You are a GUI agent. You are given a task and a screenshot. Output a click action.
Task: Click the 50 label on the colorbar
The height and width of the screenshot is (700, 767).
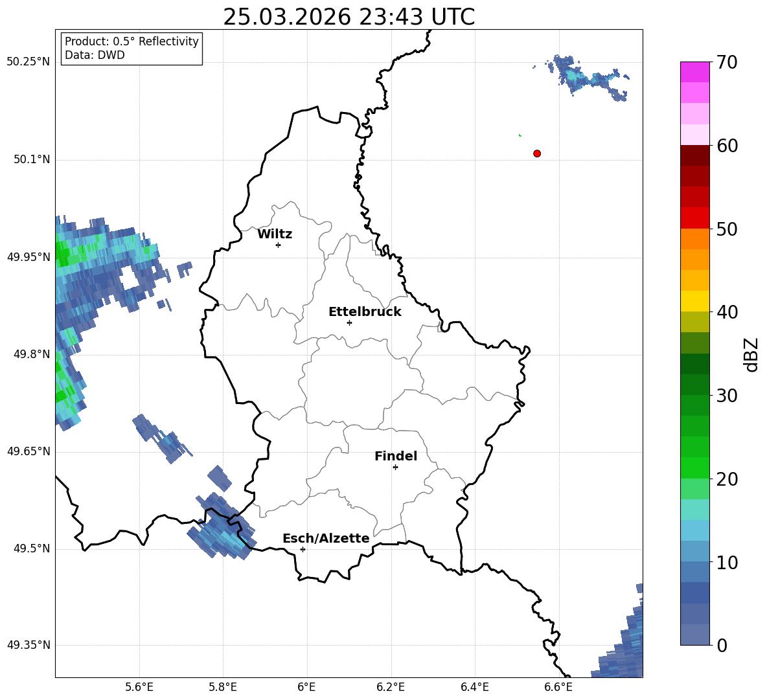point(726,229)
